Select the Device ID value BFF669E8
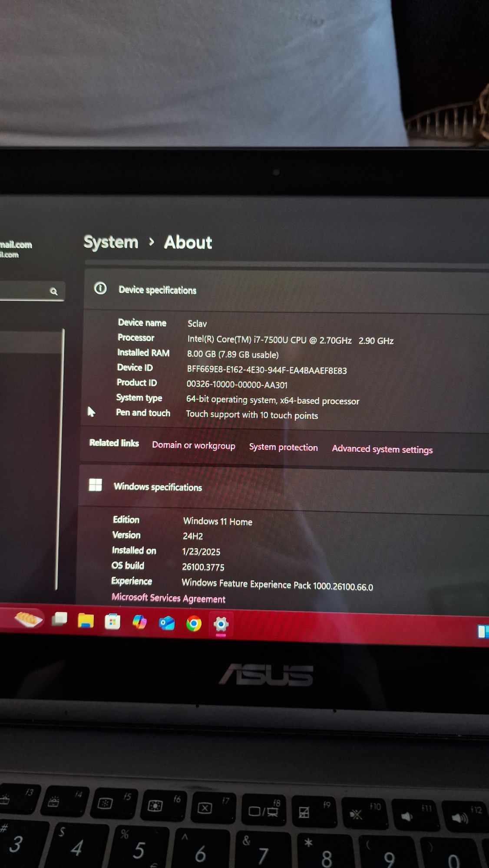 click(267, 370)
